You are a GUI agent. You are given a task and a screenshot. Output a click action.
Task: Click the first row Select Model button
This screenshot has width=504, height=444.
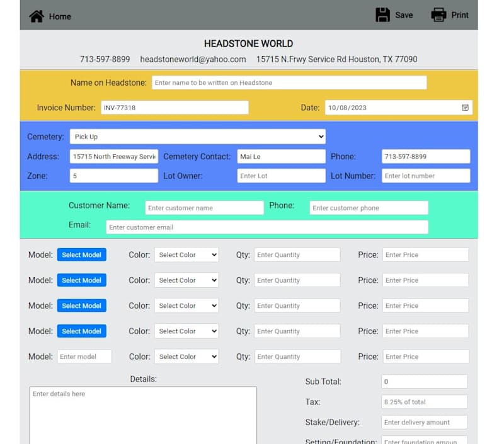pos(82,255)
